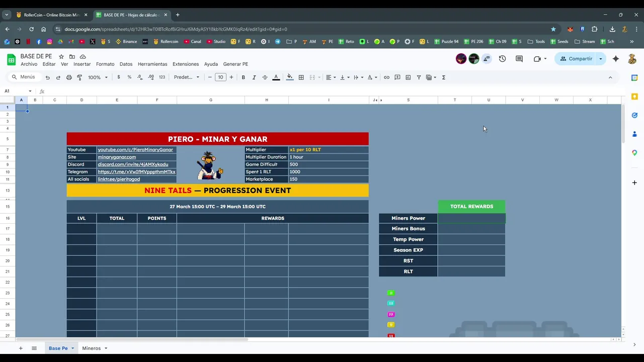
Task: Reload the page in the browser
Action: (31, 29)
